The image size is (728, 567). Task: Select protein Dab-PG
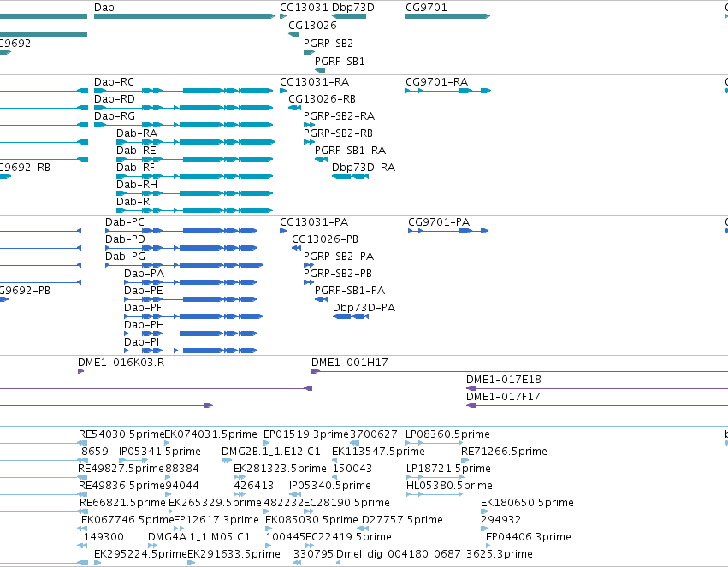(184, 265)
